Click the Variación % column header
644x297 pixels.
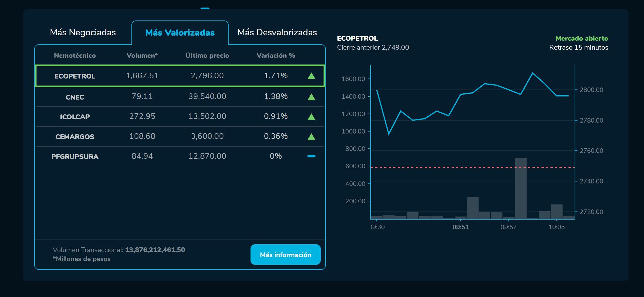(276, 55)
